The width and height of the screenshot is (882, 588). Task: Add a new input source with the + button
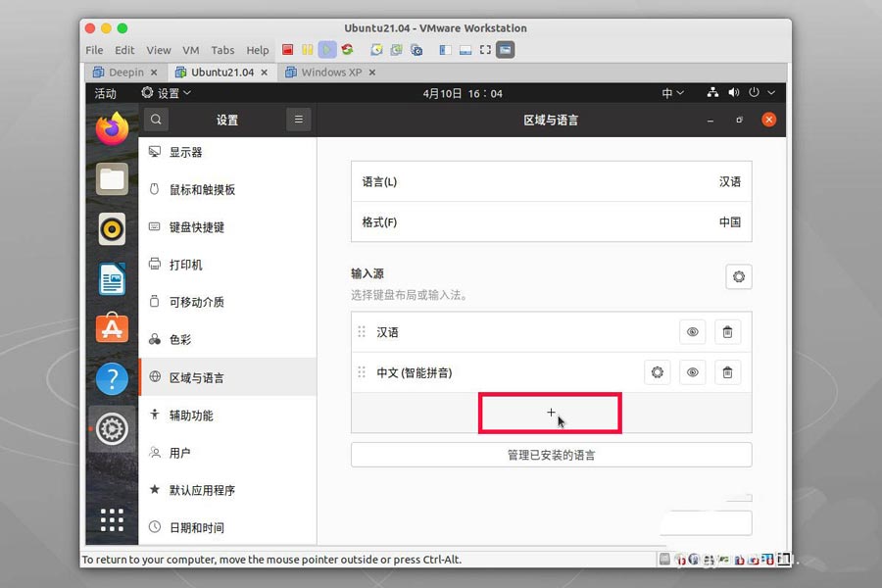point(550,413)
